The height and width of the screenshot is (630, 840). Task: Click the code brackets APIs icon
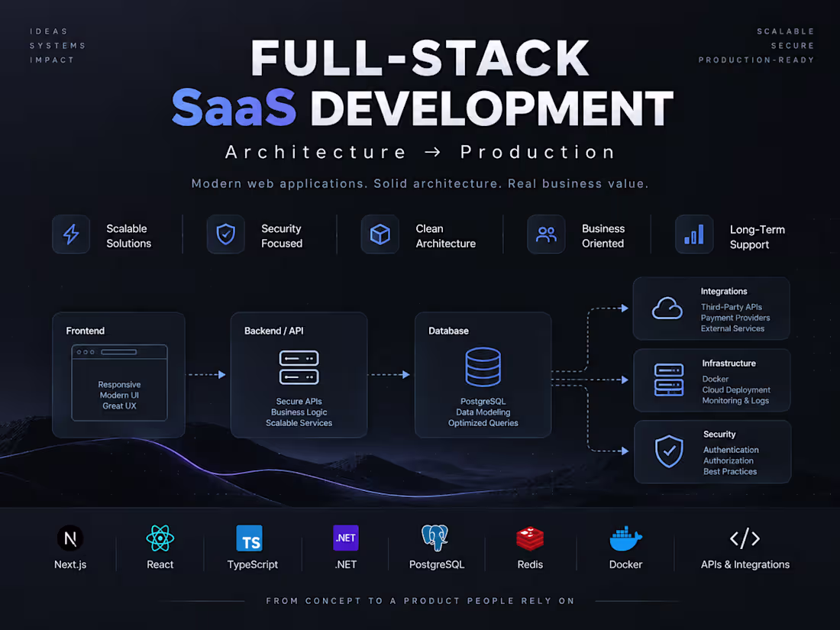pos(745,538)
